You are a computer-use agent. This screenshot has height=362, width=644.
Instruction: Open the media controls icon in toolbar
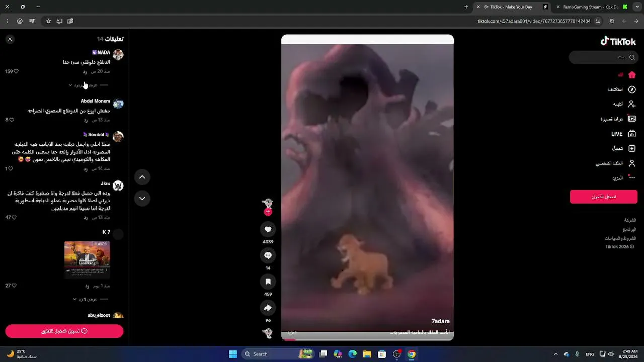tap(32, 21)
